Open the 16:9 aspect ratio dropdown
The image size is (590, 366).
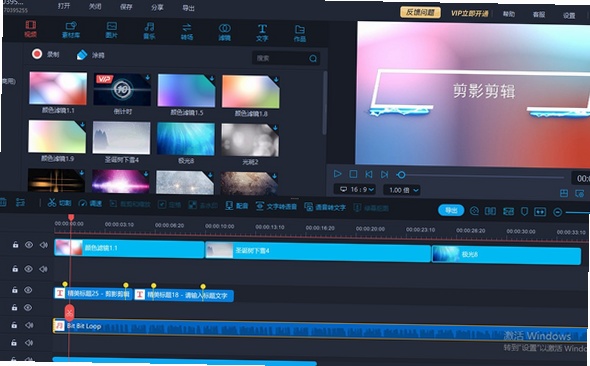pos(356,189)
